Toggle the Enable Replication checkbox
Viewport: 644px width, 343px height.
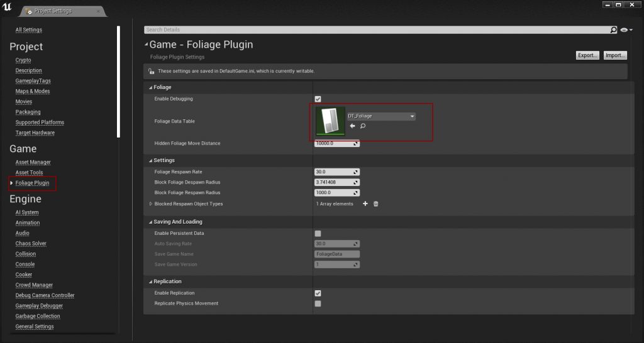click(x=318, y=293)
